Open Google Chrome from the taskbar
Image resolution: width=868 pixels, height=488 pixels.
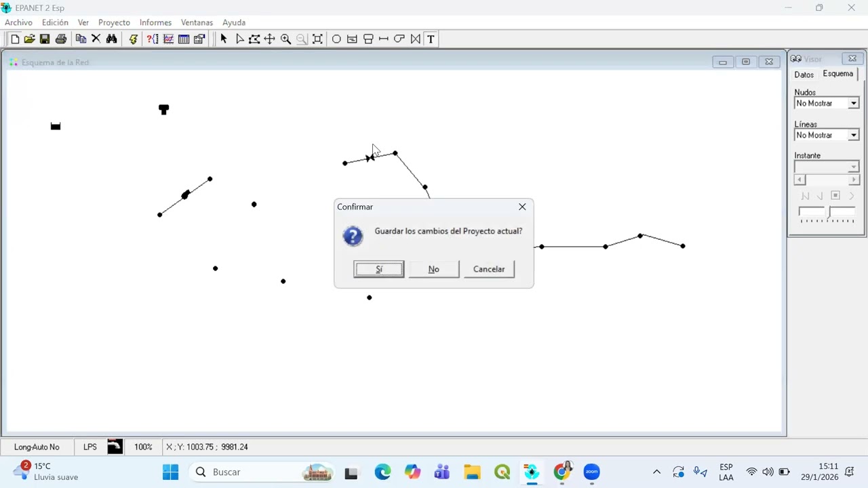point(562,472)
